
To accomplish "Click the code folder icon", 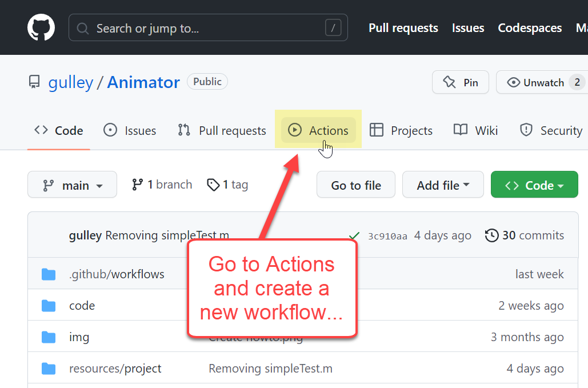I will pyautogui.click(x=49, y=306).
